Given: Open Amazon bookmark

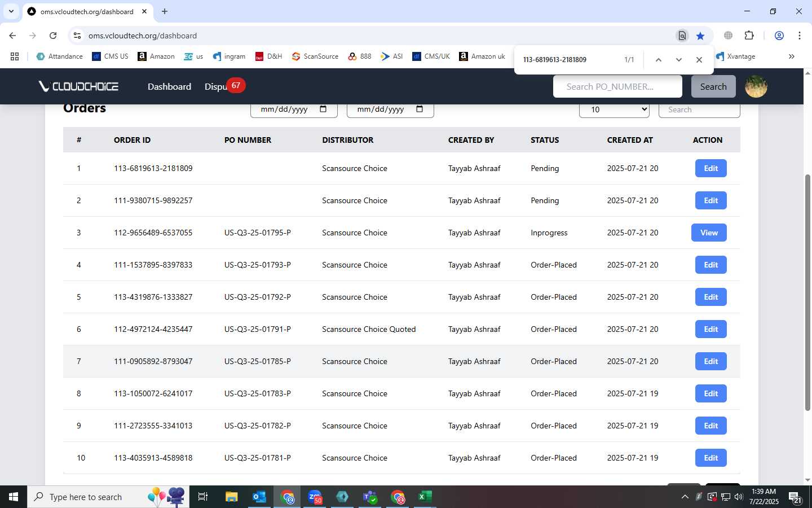Looking at the screenshot, I should 156,56.
